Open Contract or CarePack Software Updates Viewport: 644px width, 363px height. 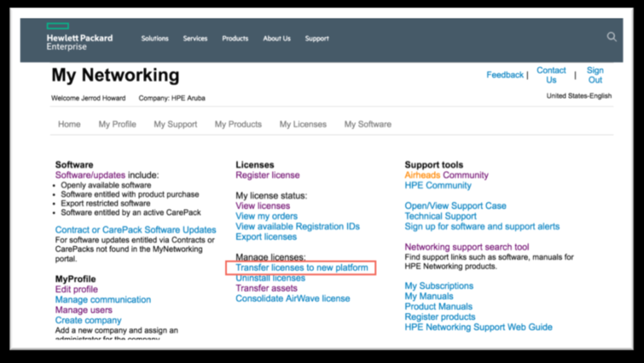click(x=135, y=230)
